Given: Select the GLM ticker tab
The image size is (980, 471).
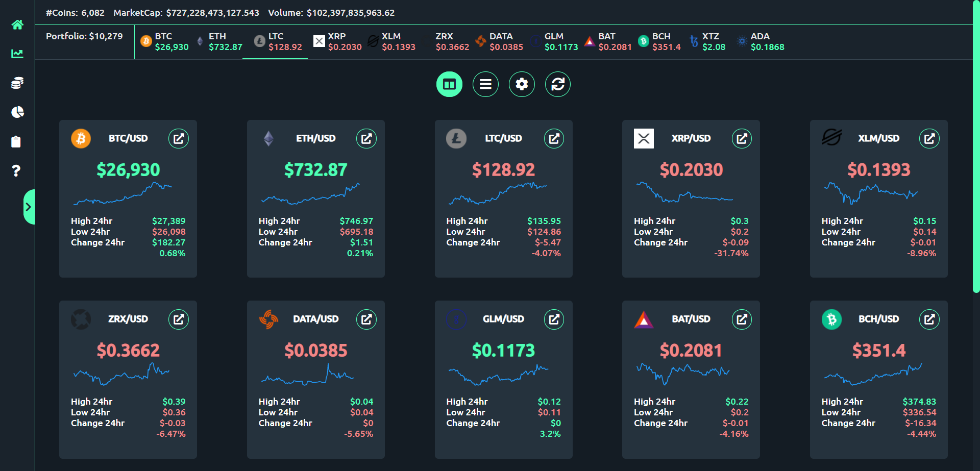Looking at the screenshot, I should 554,42.
